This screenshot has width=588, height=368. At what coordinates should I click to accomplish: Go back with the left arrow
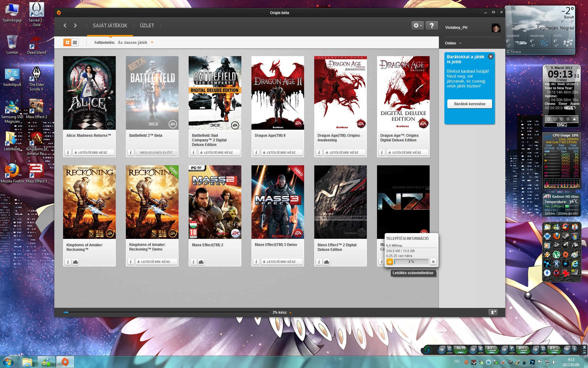click(65, 25)
